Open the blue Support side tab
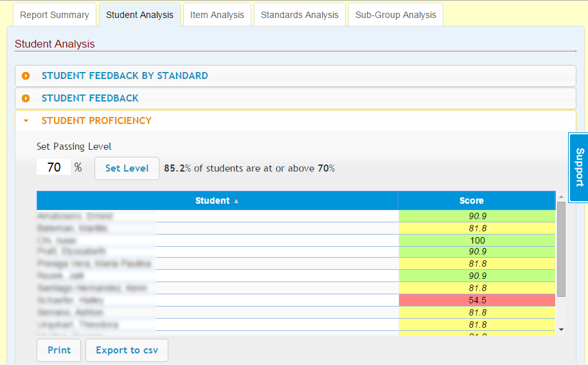This screenshot has width=588, height=365. click(x=579, y=167)
